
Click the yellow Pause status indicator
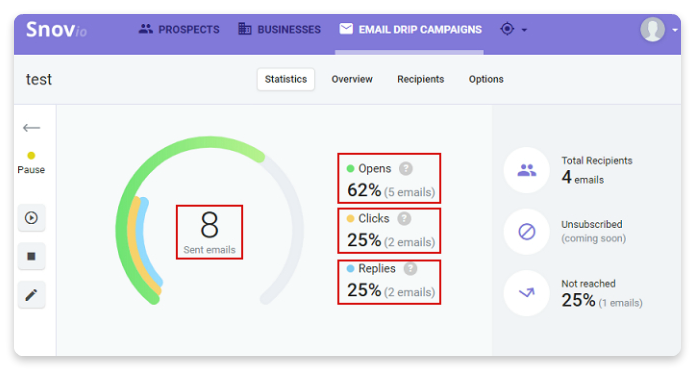pos(31,156)
